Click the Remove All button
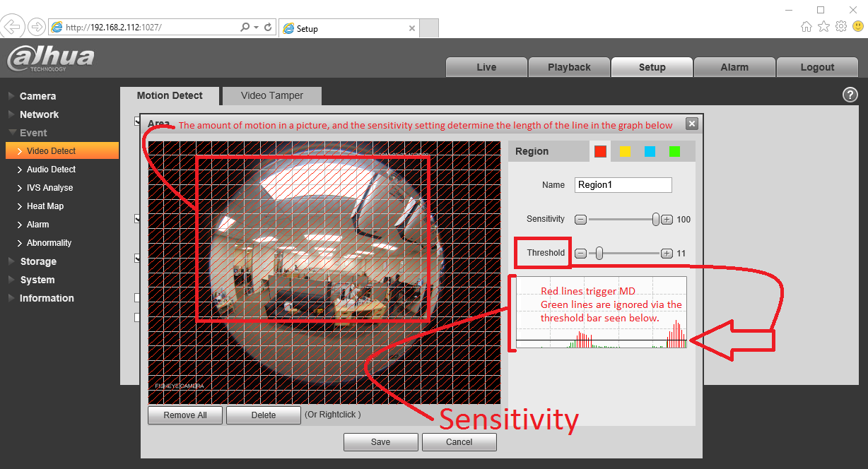Screen dimensions: 868x469 click(x=185, y=415)
